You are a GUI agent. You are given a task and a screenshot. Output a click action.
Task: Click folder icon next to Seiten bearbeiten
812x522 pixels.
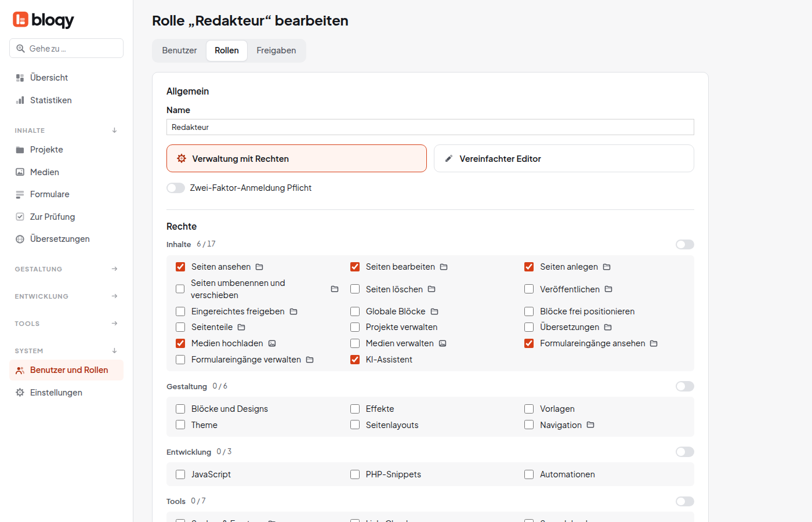(444, 267)
